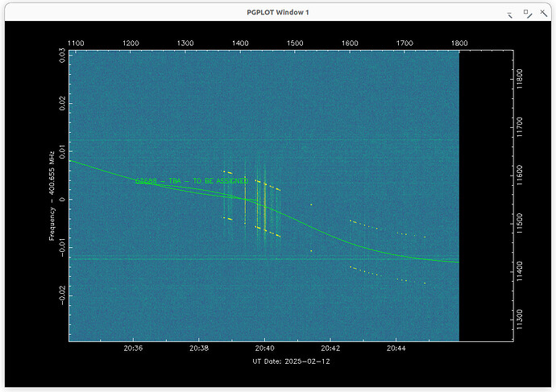This screenshot has height=392, width=556.
Task: Click the 20:36 time tick label
Action: [134, 349]
